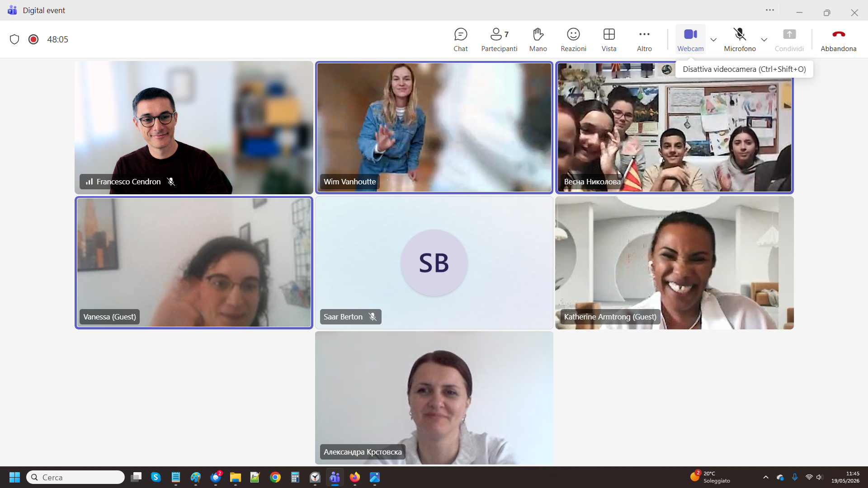Viewport: 868px width, 488px height.
Task: Switch to Teams taskbar icon
Action: (x=335, y=477)
